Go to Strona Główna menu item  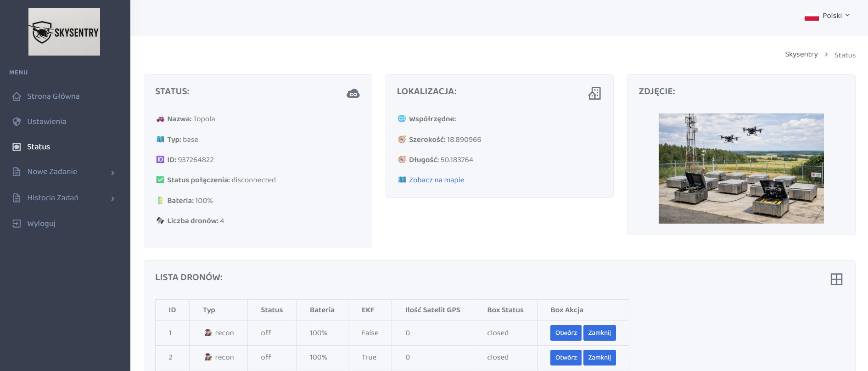point(53,96)
